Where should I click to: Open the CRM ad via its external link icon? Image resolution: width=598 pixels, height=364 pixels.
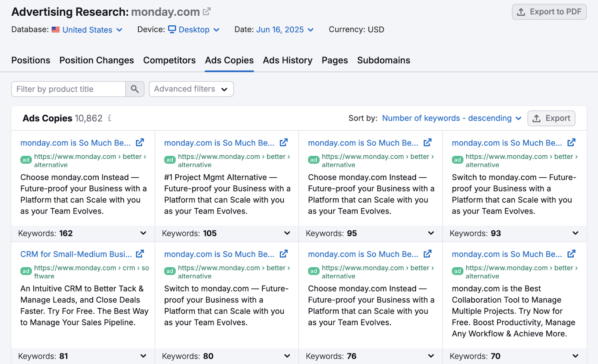pos(139,253)
